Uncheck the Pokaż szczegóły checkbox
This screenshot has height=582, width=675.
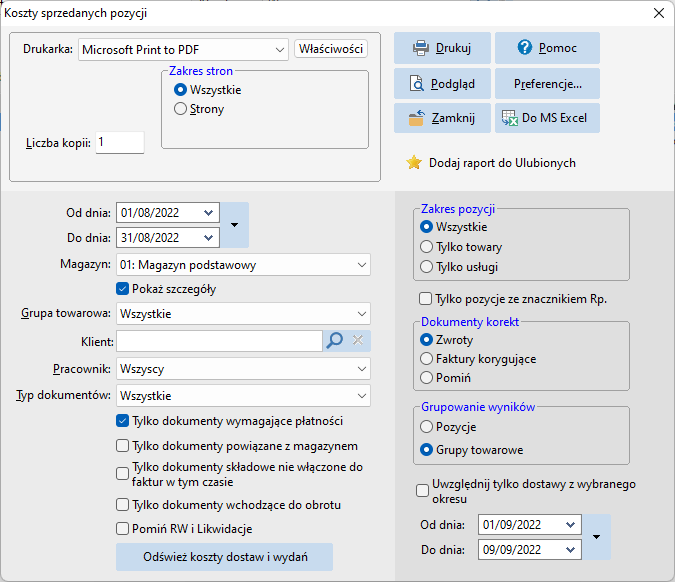pyautogui.click(x=123, y=289)
